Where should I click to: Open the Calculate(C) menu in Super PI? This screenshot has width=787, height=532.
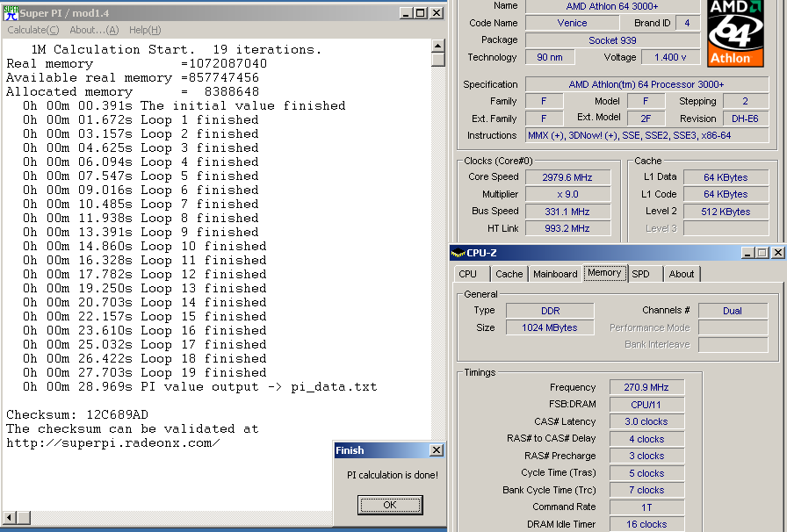[33, 30]
